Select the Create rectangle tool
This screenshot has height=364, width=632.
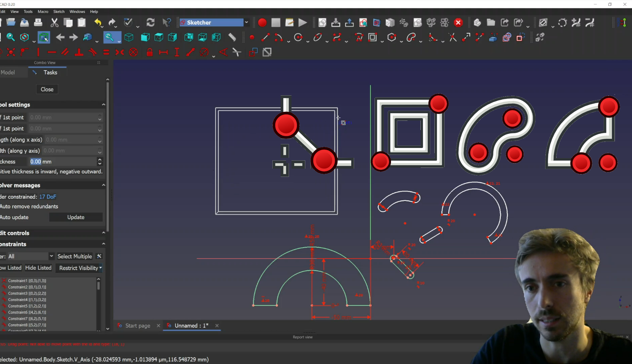(372, 37)
